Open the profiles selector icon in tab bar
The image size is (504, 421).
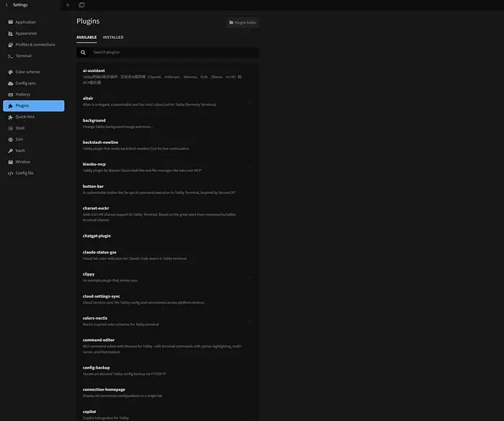pos(81,5)
